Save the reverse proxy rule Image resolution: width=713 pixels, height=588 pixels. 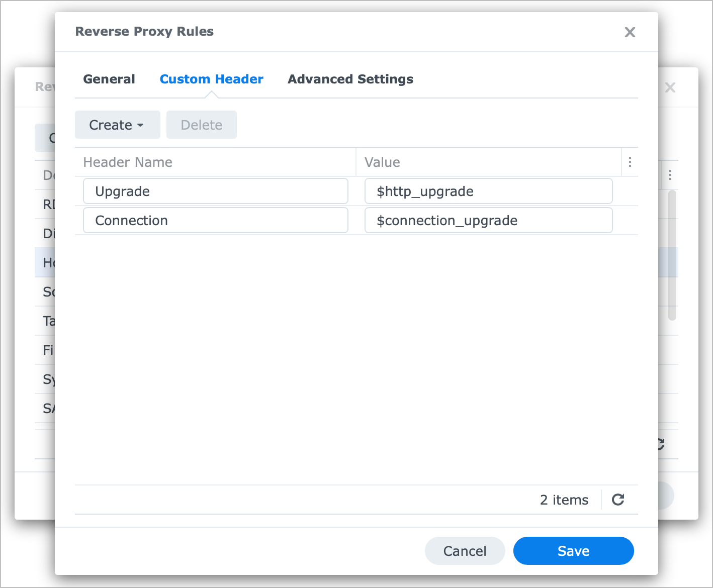click(573, 551)
